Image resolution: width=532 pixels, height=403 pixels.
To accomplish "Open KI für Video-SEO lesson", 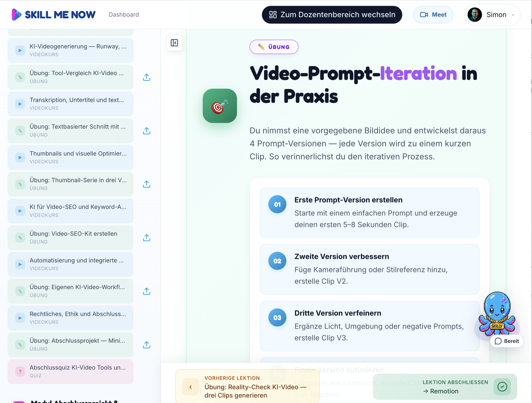I will click(x=71, y=211).
